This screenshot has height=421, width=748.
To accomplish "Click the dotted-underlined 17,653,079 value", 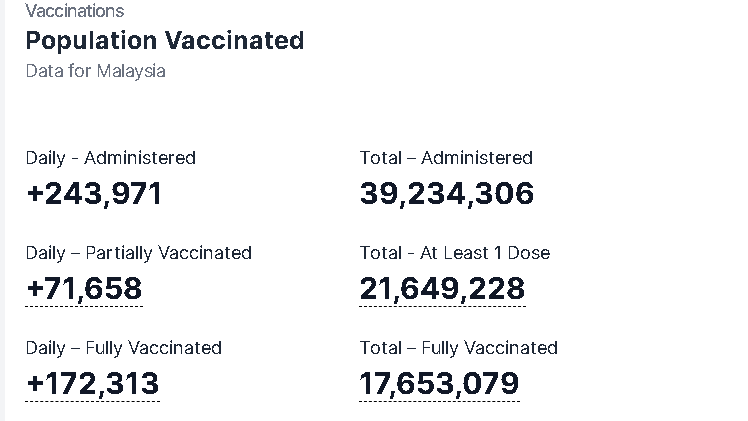I will (x=439, y=383).
